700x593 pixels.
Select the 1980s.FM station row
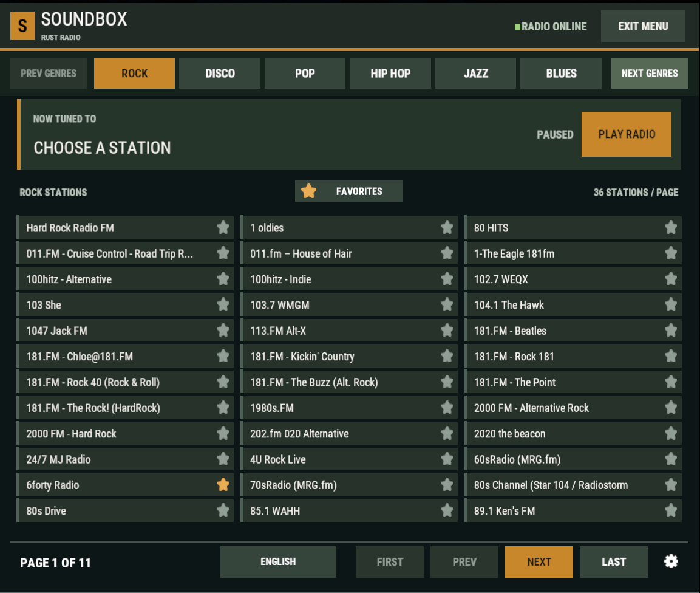tap(349, 408)
